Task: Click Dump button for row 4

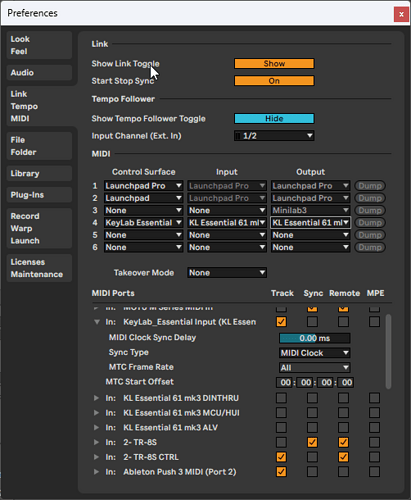Action: (x=370, y=223)
